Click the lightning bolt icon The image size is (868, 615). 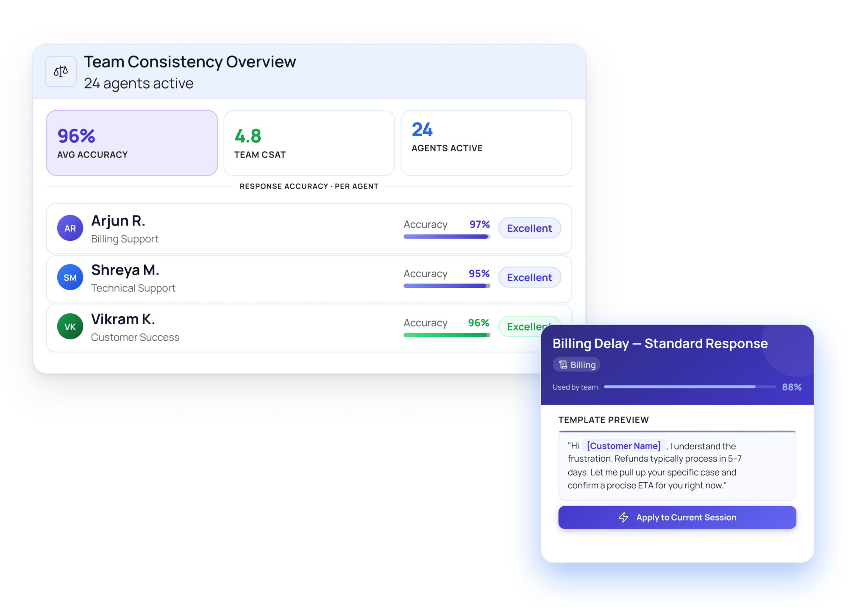[623, 517]
